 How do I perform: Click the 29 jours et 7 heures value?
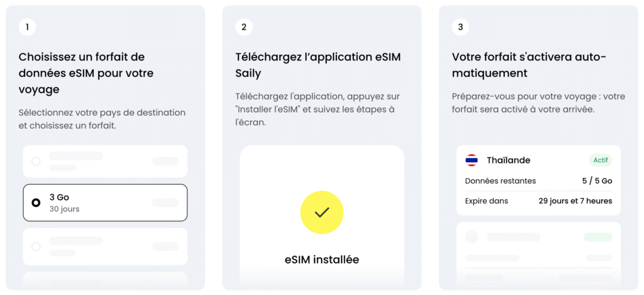[575, 201]
